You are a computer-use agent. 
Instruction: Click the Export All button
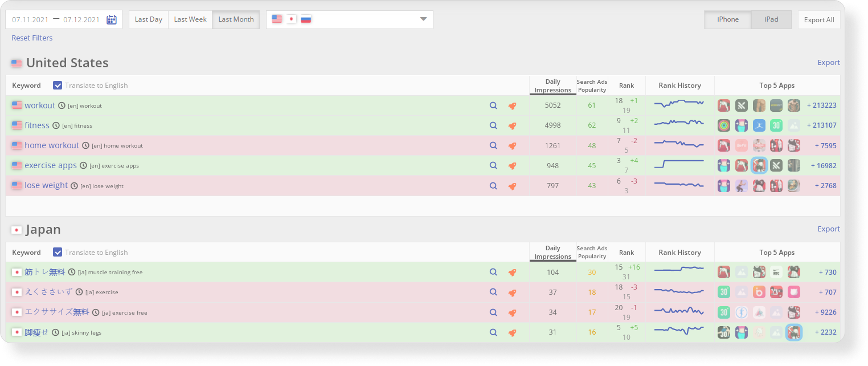coord(818,20)
